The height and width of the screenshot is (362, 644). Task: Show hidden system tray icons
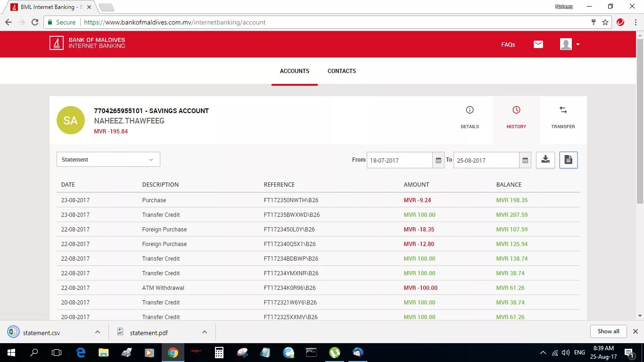[543, 353]
